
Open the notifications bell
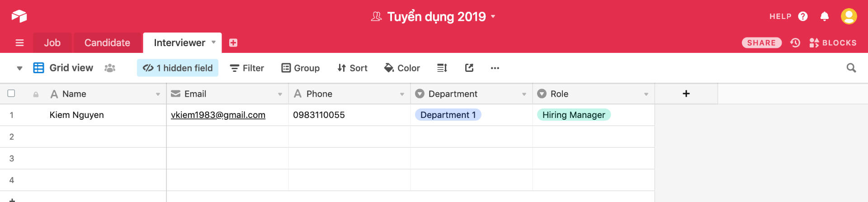[825, 17]
